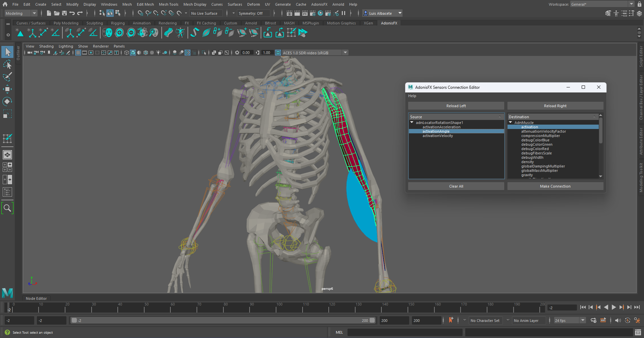Create a new scene with the page icon
The width and height of the screenshot is (644, 338).
pos(49,13)
